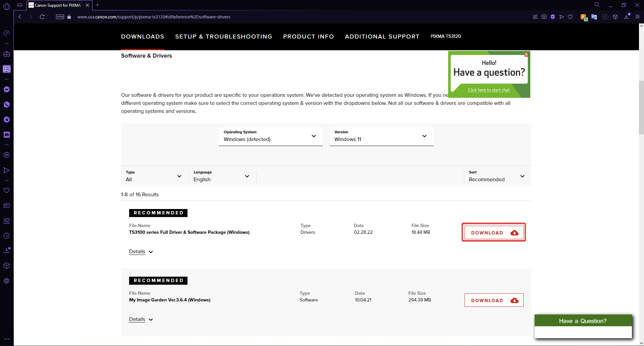The height and width of the screenshot is (346, 644).
Task: Open the Version dropdown showing Windows 11
Action: pos(382,136)
